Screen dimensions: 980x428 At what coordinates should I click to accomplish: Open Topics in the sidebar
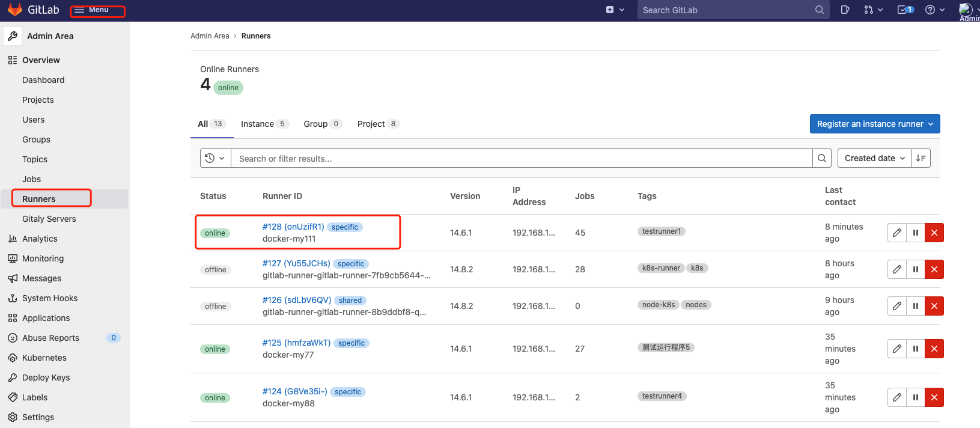35,159
